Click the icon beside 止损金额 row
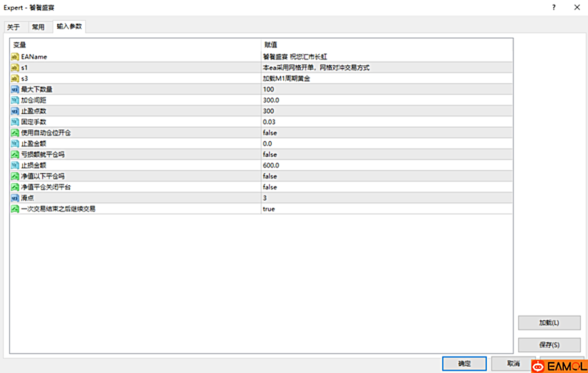The height and width of the screenshot is (373, 588). click(x=15, y=166)
